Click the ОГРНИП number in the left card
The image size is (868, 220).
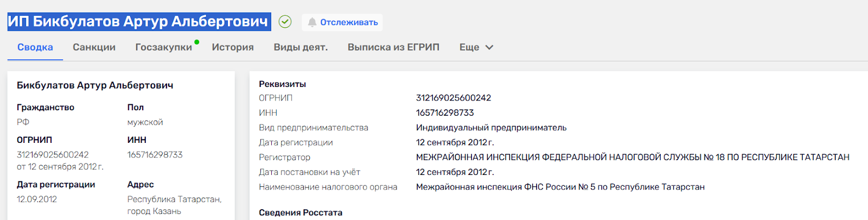coord(53,155)
